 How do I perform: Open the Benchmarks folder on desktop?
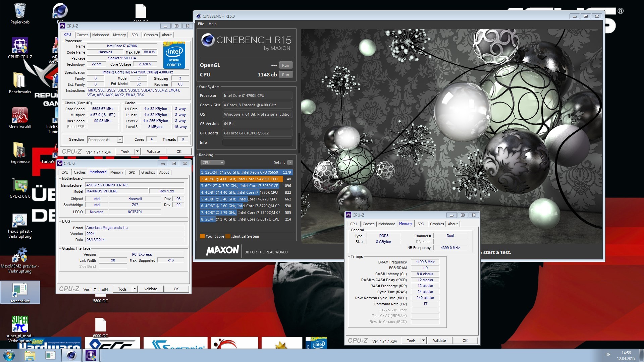click(20, 83)
